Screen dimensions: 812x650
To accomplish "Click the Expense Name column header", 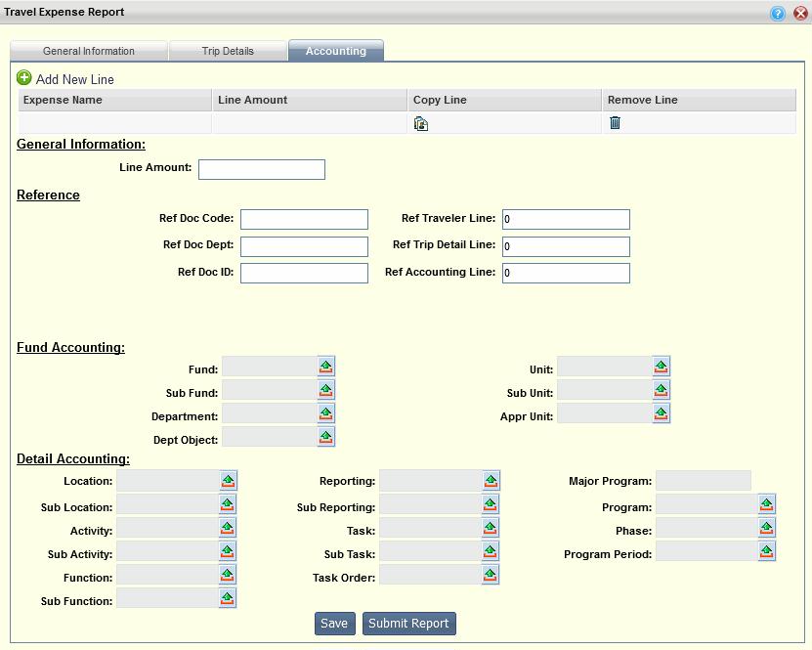I will click(x=115, y=100).
